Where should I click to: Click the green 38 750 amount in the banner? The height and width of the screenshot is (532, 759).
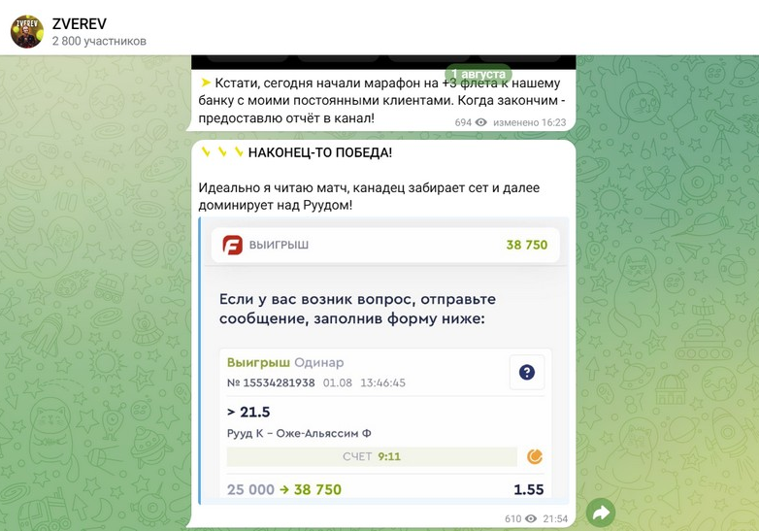[527, 245]
